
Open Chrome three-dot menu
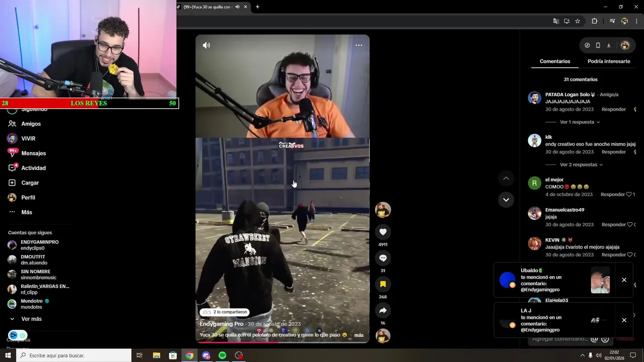pos(637,21)
